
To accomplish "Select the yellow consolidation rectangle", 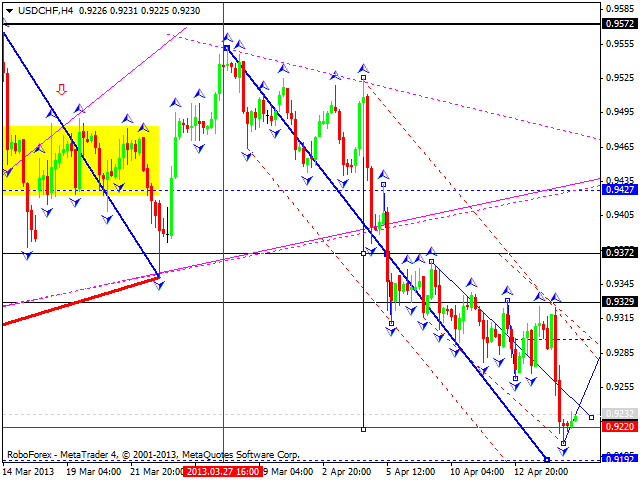I will [82, 158].
